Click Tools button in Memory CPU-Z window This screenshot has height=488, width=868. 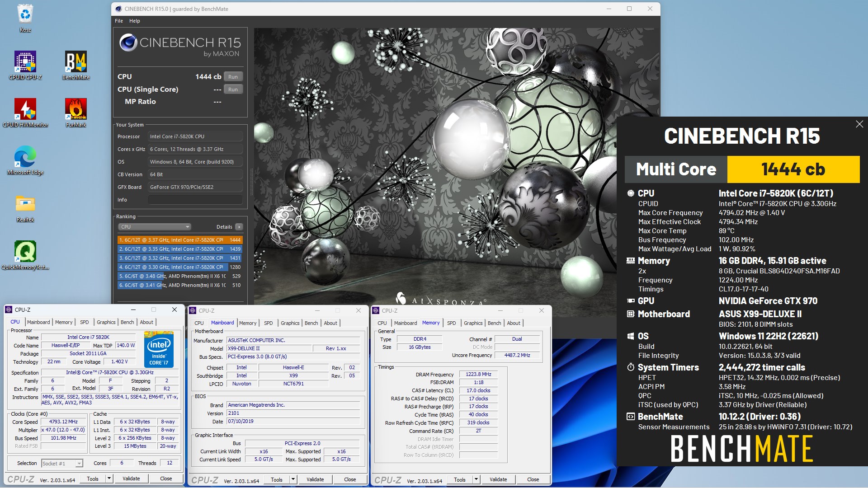coord(460,479)
